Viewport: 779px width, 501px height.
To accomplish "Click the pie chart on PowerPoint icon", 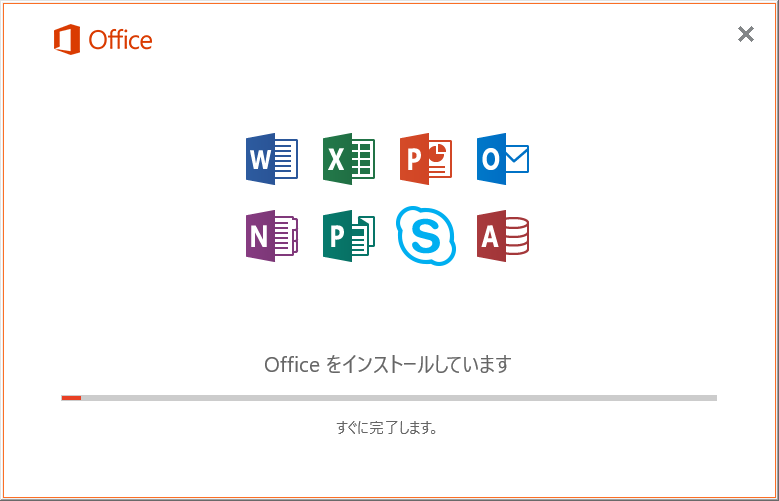I will tap(440, 152).
